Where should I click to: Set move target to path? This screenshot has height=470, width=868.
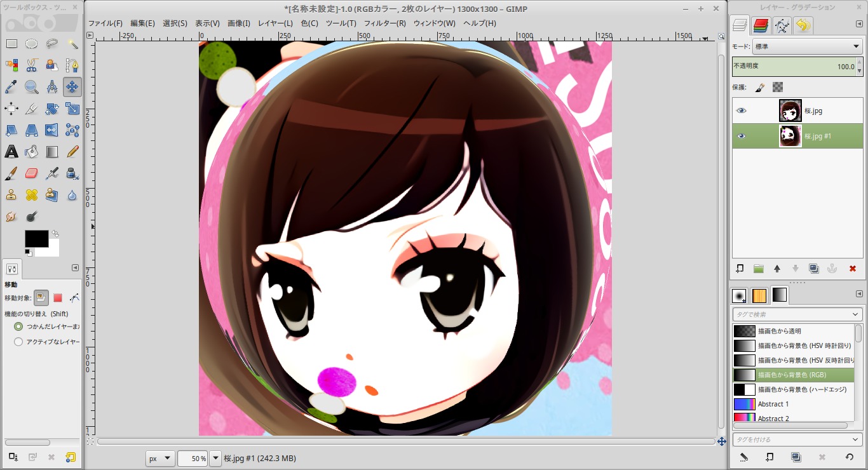74,297
